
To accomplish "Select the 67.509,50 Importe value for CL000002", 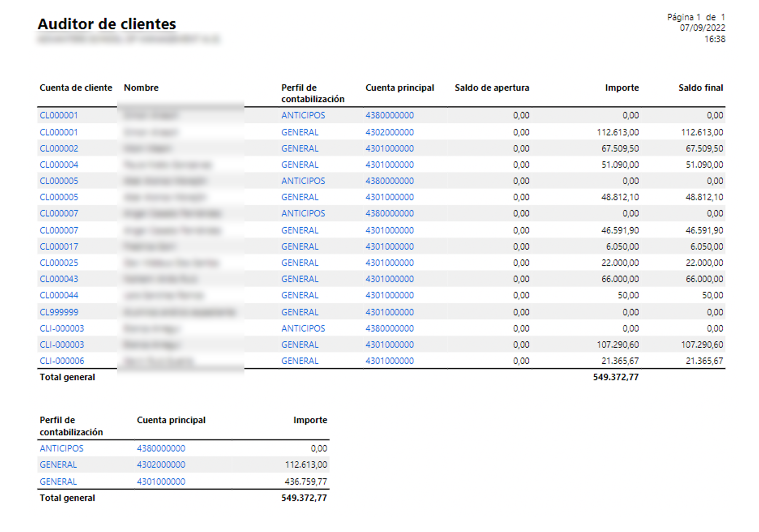I will click(x=620, y=148).
